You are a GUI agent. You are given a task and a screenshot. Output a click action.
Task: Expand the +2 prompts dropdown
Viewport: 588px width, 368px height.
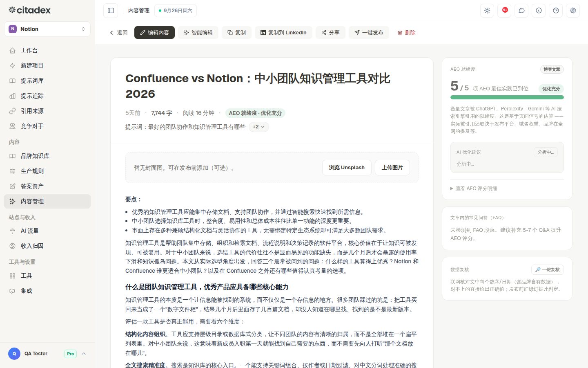[x=258, y=127]
